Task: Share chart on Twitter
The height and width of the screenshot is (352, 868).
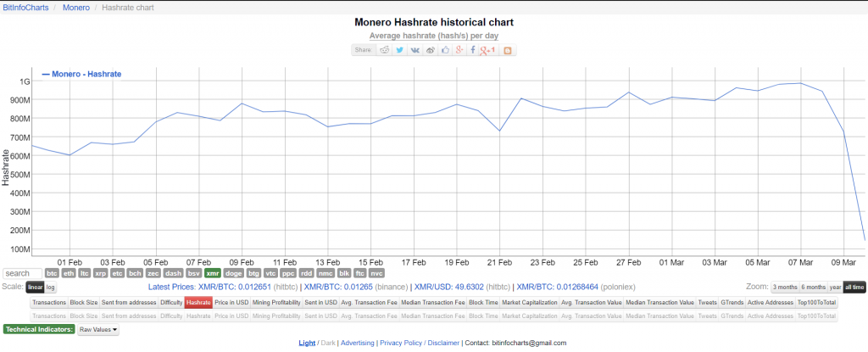Action: 399,50
